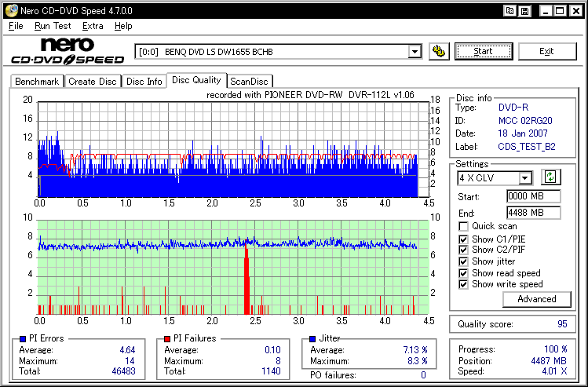Uncheck Show jitter option
The height and width of the screenshot is (387, 588).
click(463, 261)
